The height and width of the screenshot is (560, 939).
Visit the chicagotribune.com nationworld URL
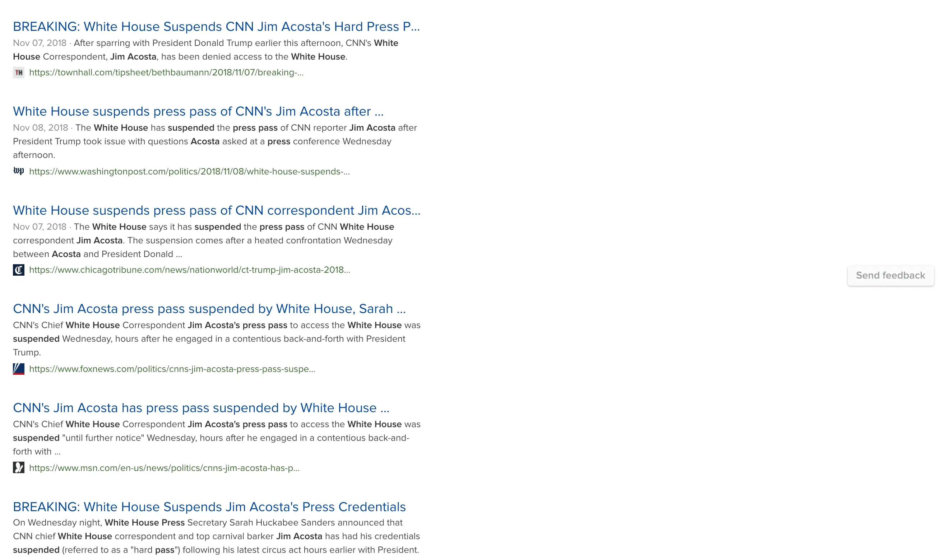pyautogui.click(x=190, y=270)
